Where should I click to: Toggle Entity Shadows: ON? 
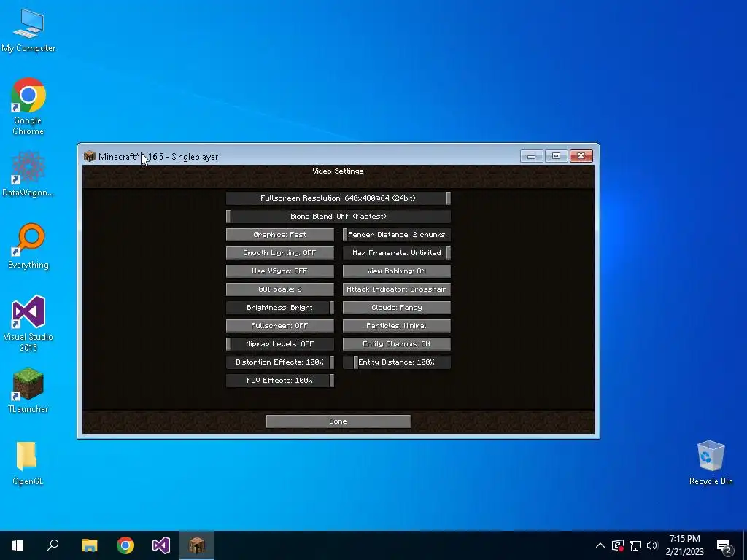click(396, 344)
